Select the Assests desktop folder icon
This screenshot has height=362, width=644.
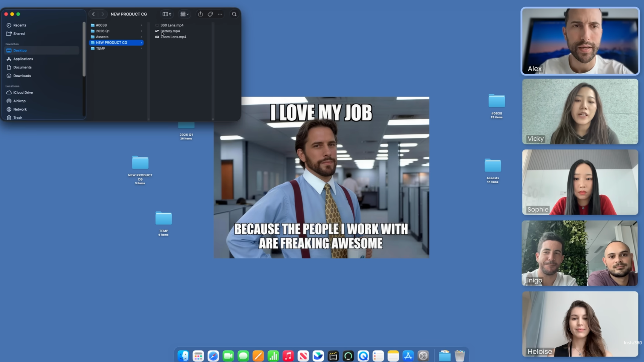pyautogui.click(x=493, y=165)
